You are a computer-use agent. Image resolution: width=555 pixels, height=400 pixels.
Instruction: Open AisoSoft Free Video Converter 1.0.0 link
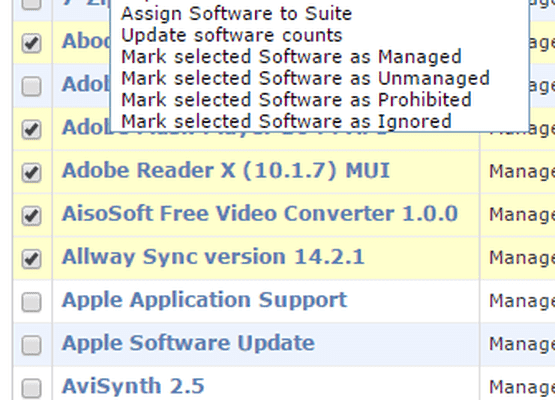[260, 214]
